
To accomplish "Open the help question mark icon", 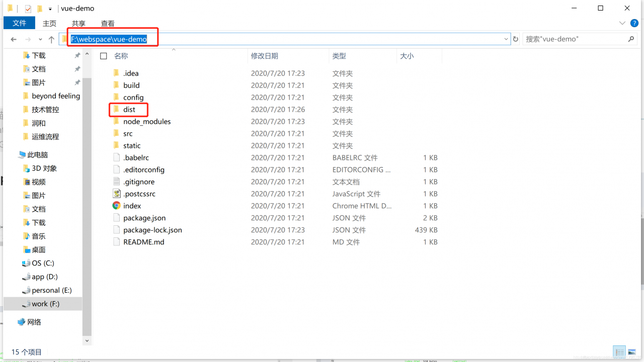I will click(x=634, y=23).
